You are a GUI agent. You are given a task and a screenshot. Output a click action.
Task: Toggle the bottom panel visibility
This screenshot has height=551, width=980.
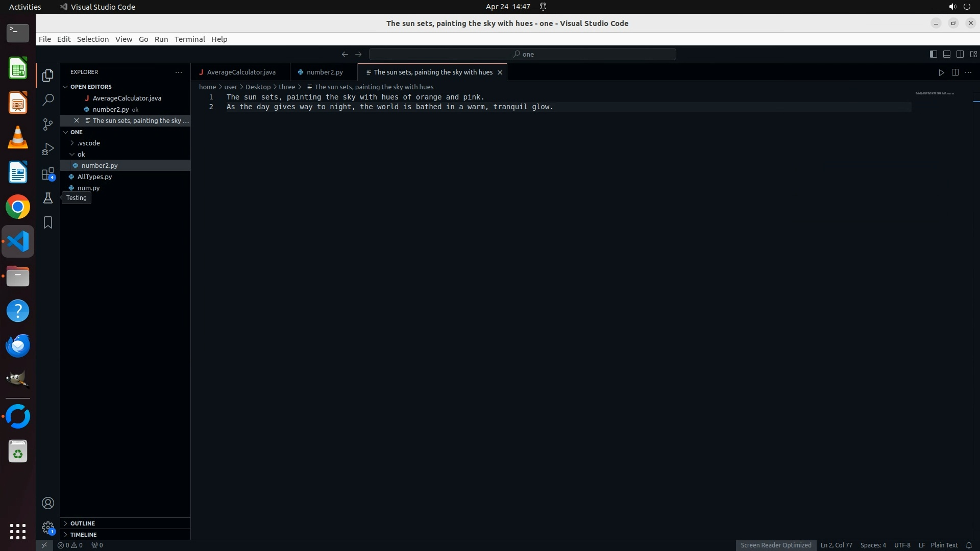click(x=946, y=54)
